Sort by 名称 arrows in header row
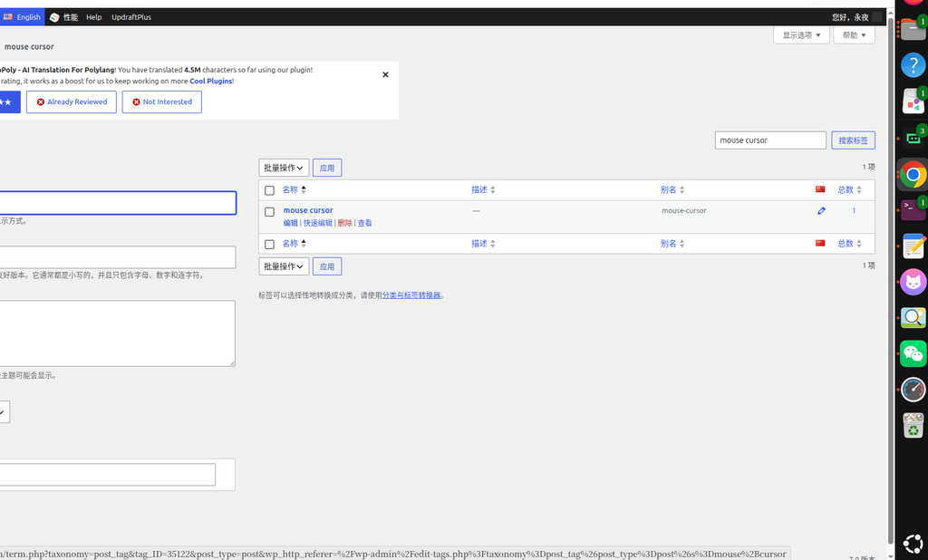928x560 pixels. tap(304, 189)
